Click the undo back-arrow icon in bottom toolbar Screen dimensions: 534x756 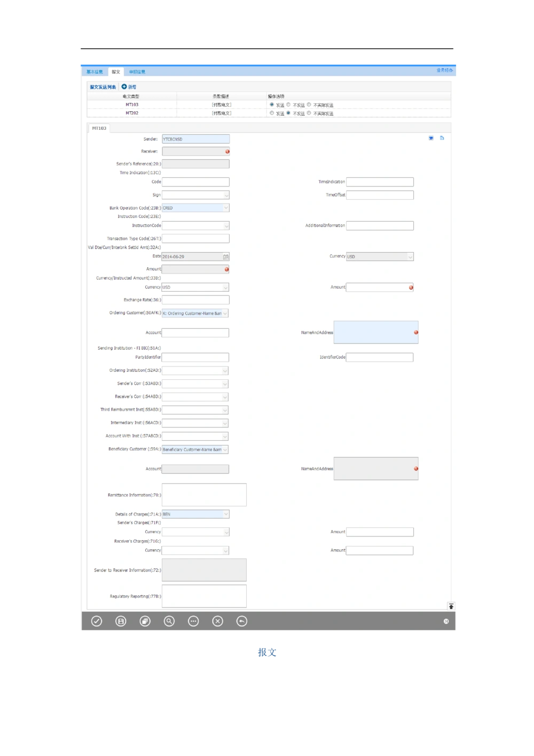[x=242, y=621]
